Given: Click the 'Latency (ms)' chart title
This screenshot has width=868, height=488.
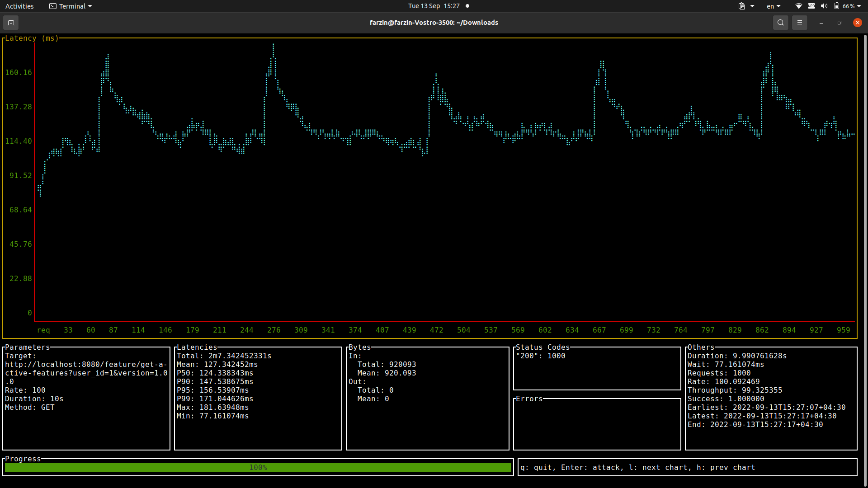Looking at the screenshot, I should coord(32,38).
